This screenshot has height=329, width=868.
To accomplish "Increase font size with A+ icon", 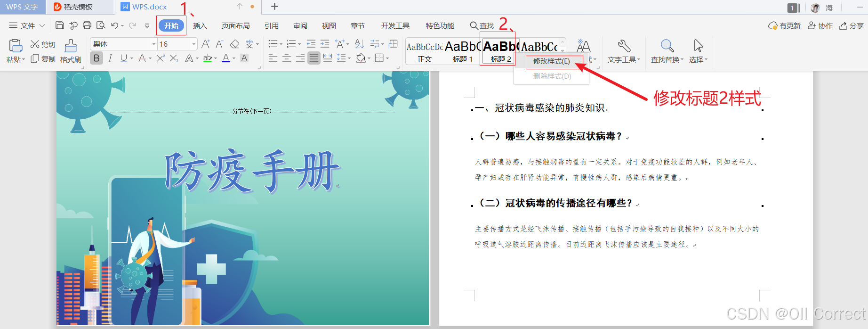I will click(x=206, y=44).
